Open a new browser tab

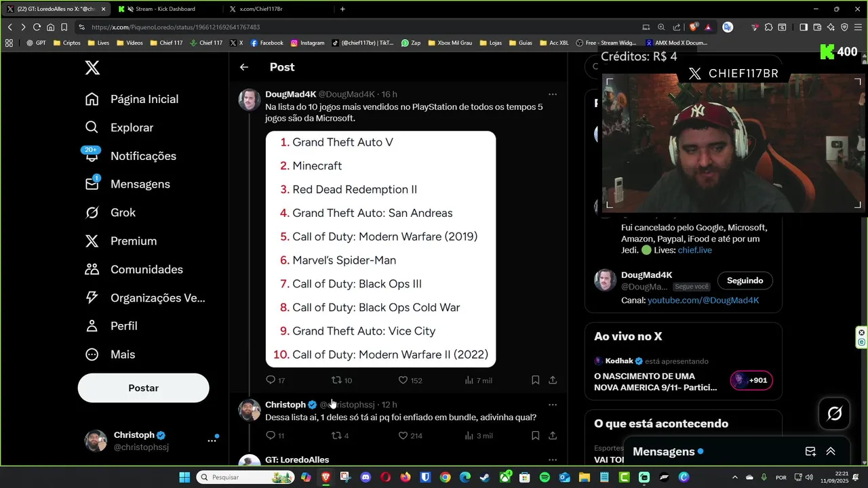tap(342, 9)
